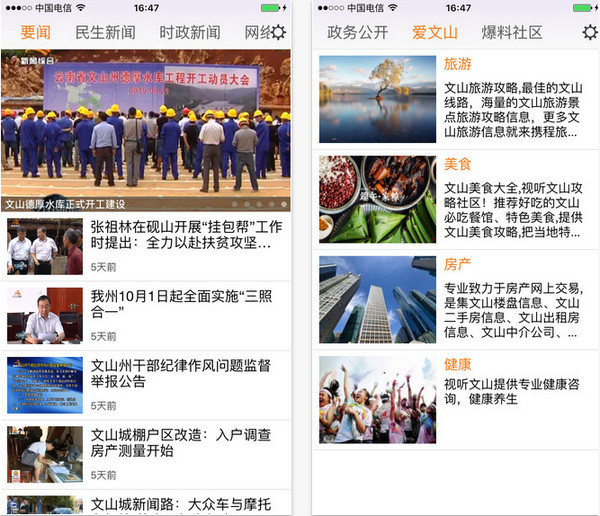Screen dimensions: 600x516
Task: Tap thumbnail of 棚户区改造 article
Action: 45,454
